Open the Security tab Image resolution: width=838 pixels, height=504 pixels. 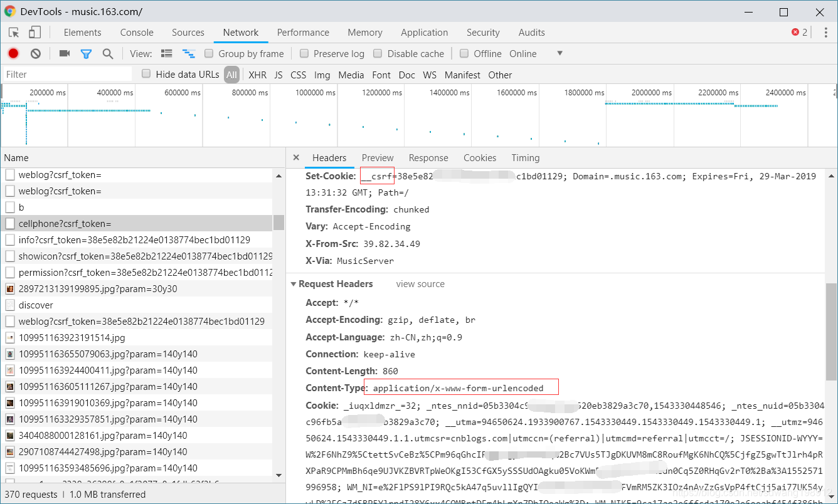(483, 33)
